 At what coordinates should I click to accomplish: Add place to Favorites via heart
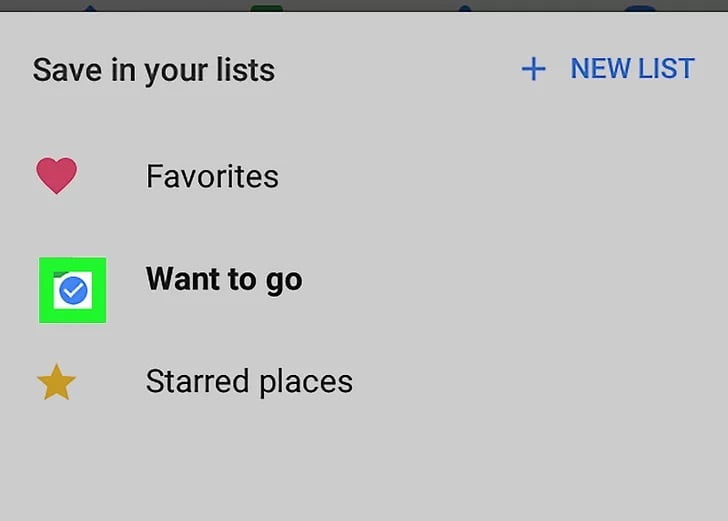point(57,176)
